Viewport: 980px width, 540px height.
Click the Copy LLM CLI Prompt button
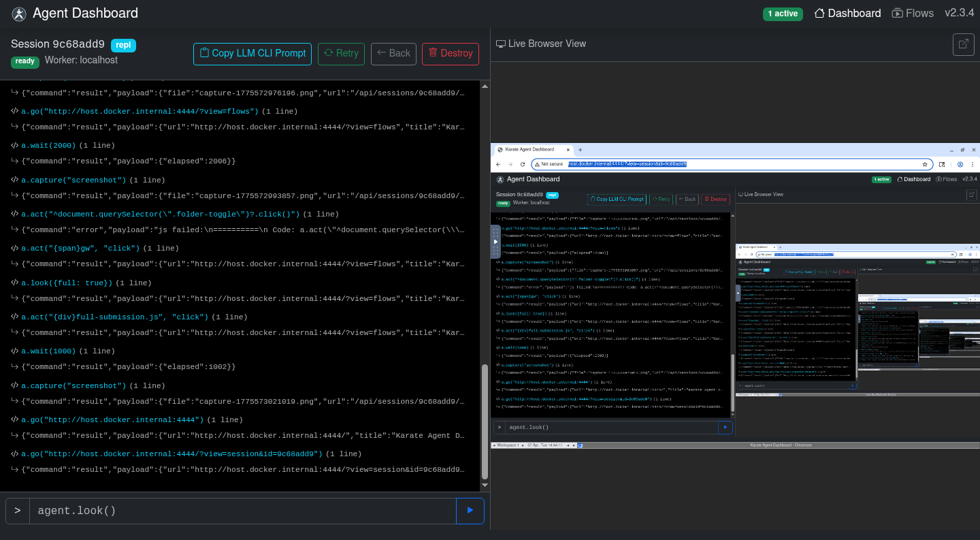coord(252,53)
